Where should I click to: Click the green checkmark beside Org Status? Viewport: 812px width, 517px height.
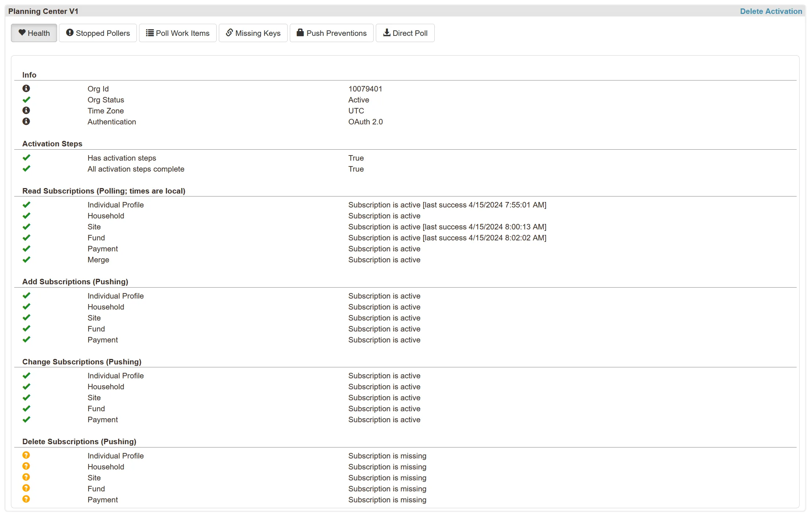coord(26,99)
